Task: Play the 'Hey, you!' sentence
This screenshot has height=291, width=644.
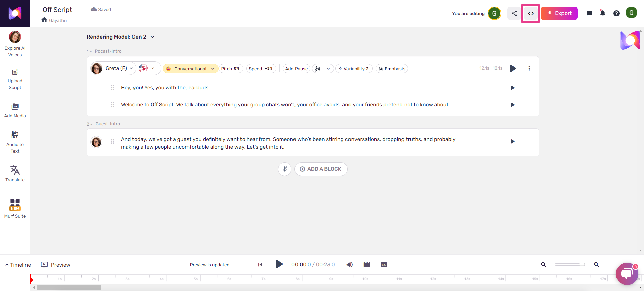Action: 513,88
